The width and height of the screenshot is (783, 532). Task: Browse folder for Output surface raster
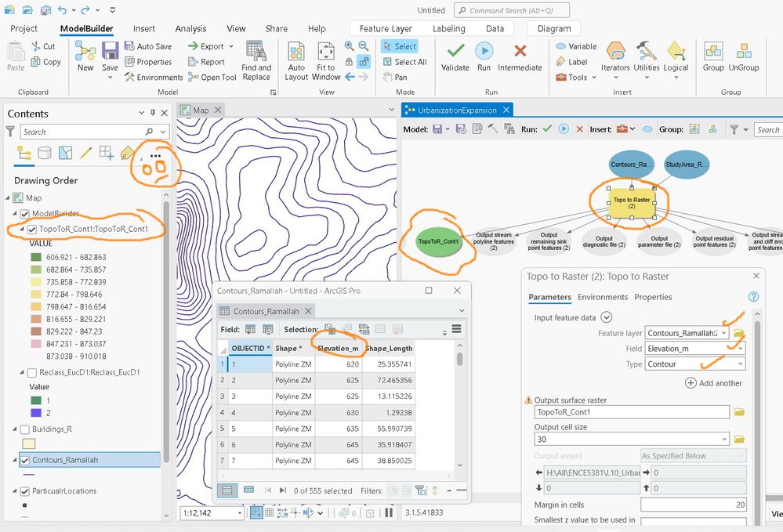[x=740, y=412]
